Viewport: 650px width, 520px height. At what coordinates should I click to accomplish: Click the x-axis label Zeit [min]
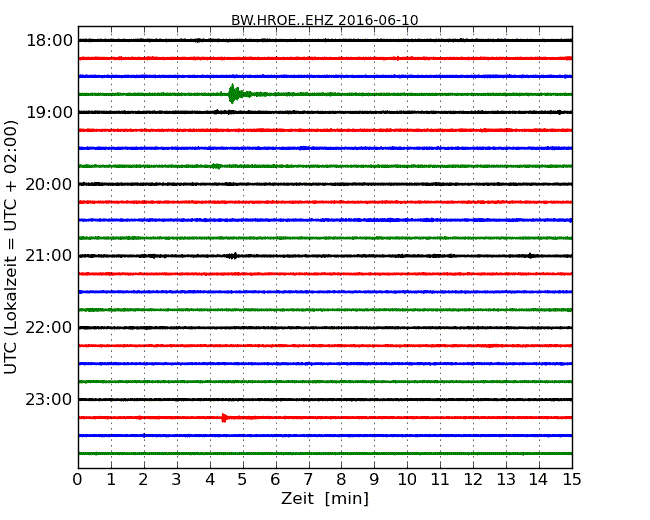pos(325,498)
